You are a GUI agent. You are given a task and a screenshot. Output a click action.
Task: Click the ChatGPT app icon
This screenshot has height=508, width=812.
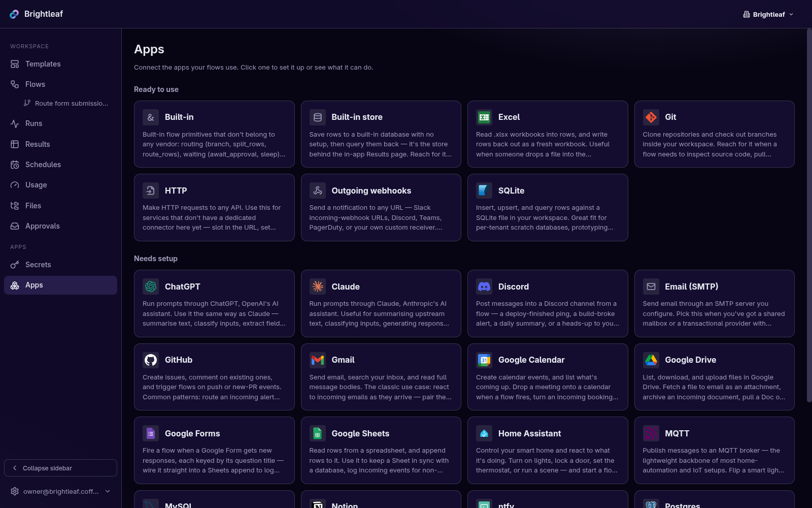click(x=151, y=287)
